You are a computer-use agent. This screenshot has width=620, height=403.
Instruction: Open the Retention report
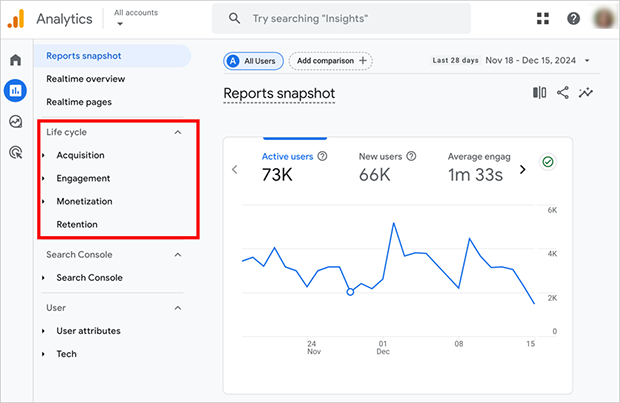click(77, 224)
